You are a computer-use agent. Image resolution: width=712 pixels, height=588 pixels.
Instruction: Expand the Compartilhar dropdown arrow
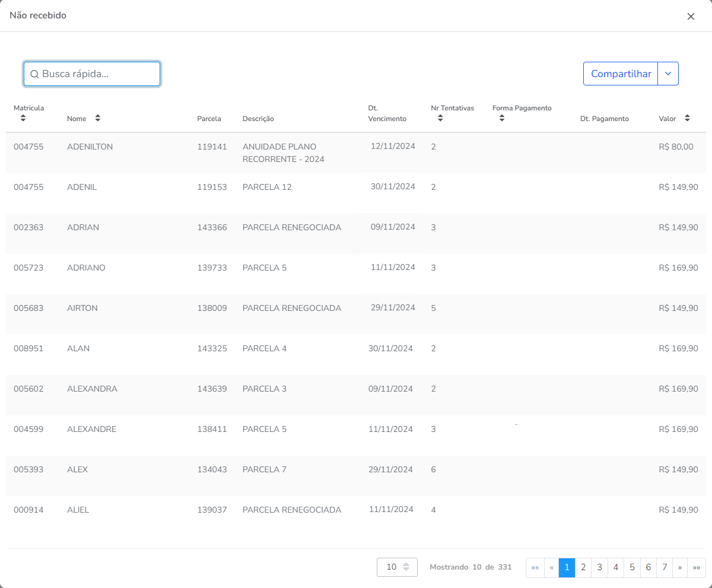(668, 74)
